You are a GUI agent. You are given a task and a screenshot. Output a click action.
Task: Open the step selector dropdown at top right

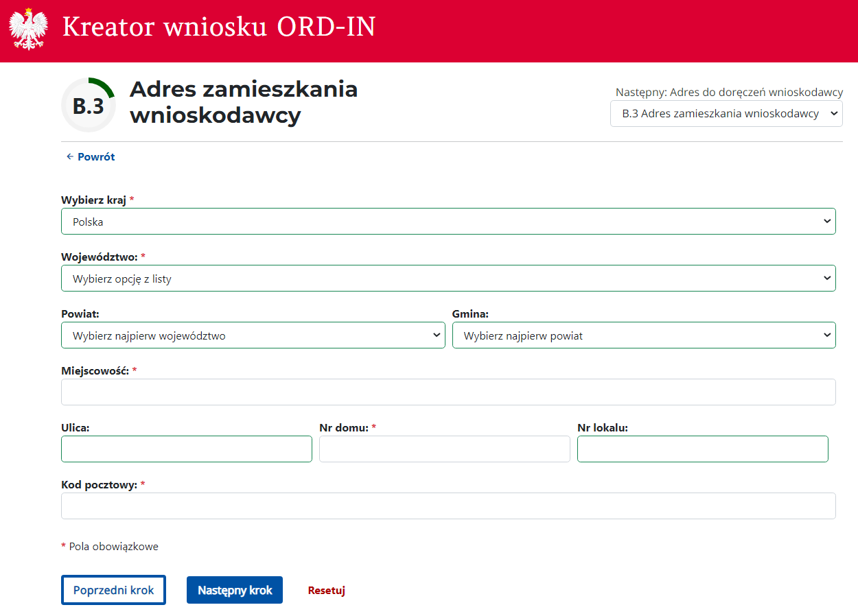click(726, 114)
